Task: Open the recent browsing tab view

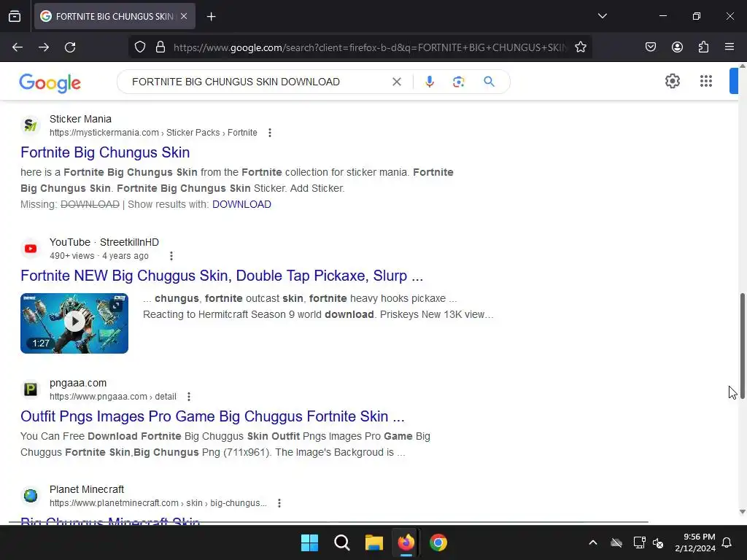Action: (15, 16)
